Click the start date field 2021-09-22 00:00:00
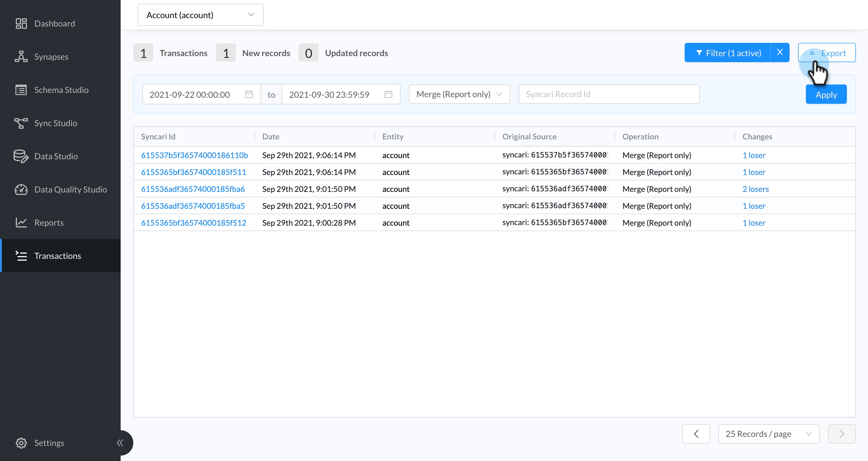The height and width of the screenshot is (461, 868). tap(201, 94)
